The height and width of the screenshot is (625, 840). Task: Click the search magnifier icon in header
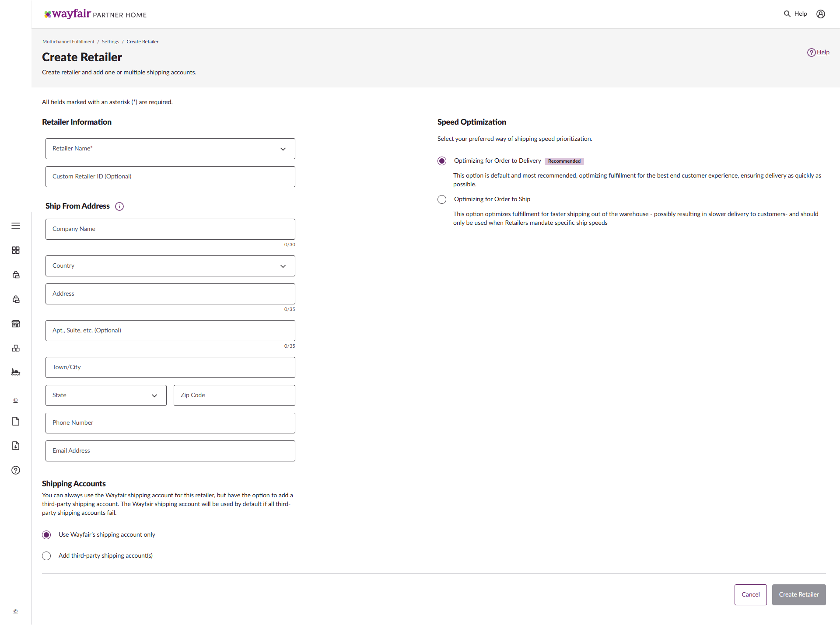click(x=787, y=14)
